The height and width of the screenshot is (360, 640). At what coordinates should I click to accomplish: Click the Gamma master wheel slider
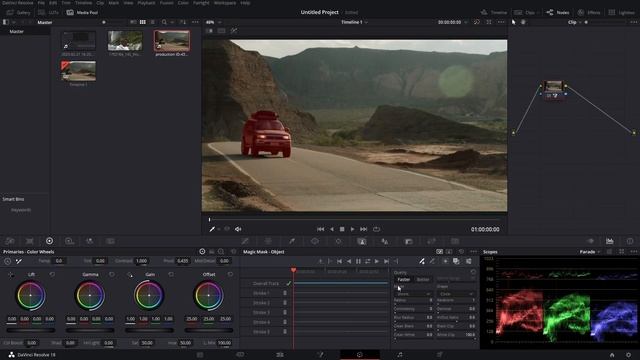[x=90, y=330]
